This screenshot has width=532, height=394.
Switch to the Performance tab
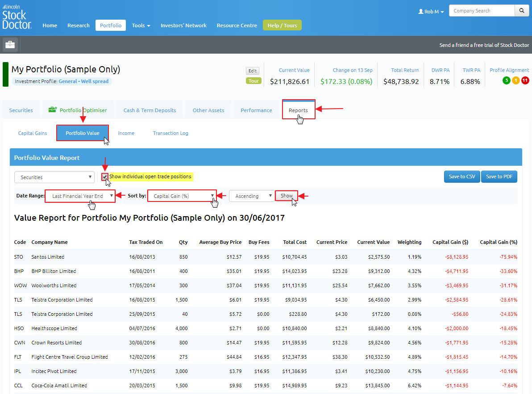click(x=256, y=110)
